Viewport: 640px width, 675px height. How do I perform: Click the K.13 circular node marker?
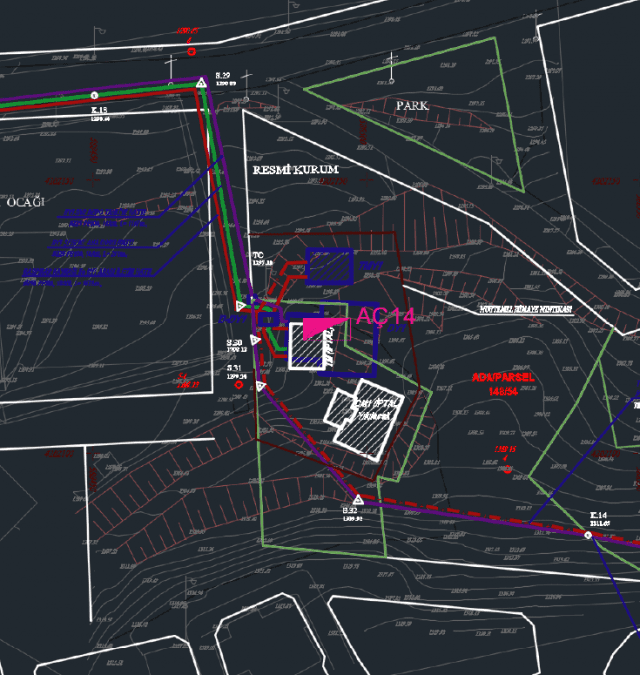tap(95, 94)
